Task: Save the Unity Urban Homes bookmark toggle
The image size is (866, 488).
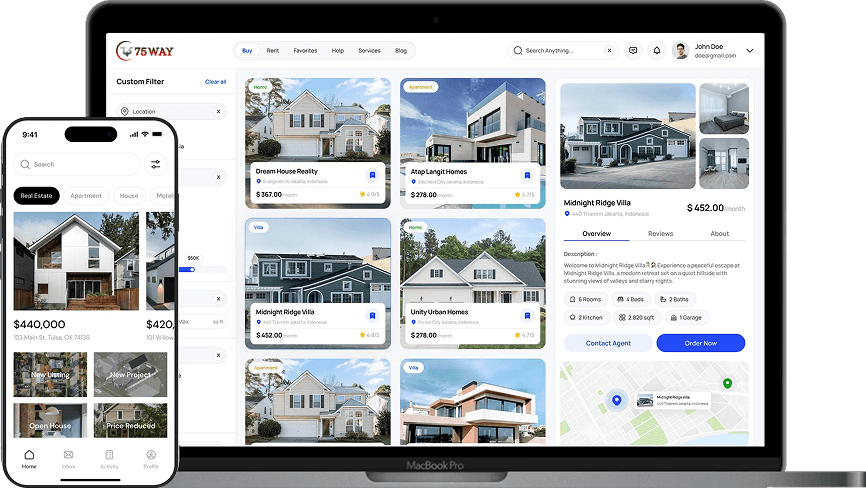Action: (527, 315)
